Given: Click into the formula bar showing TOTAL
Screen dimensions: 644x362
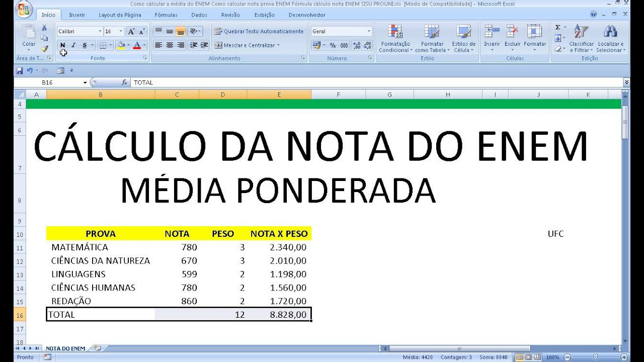Looking at the screenshot, I should point(376,82).
